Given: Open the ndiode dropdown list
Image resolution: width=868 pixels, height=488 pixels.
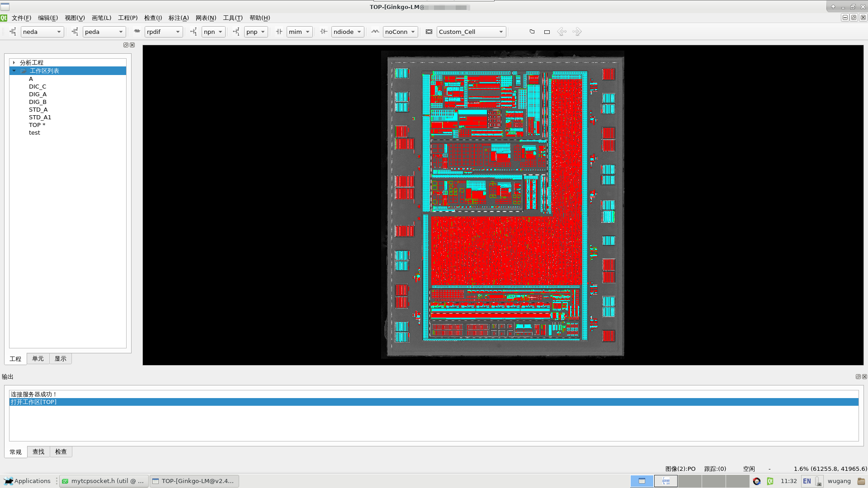Looking at the screenshot, I should 347,32.
